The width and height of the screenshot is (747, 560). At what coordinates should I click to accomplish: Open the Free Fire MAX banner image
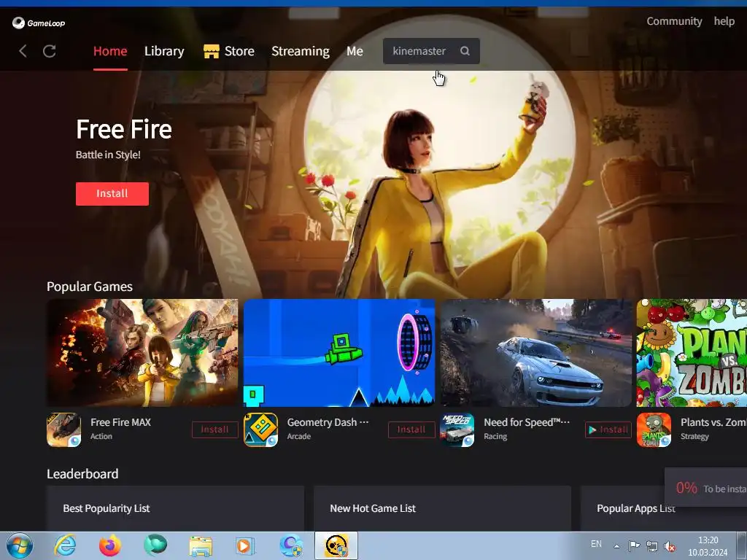click(x=142, y=353)
